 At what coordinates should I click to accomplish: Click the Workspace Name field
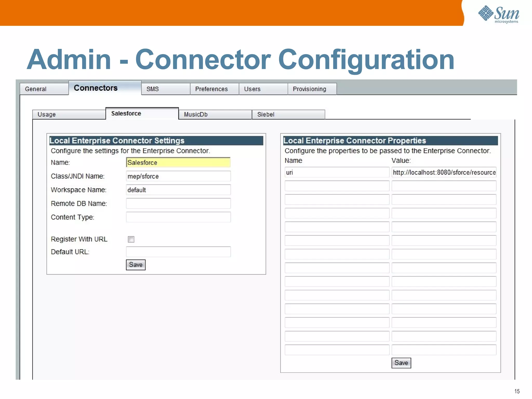pyautogui.click(x=178, y=190)
